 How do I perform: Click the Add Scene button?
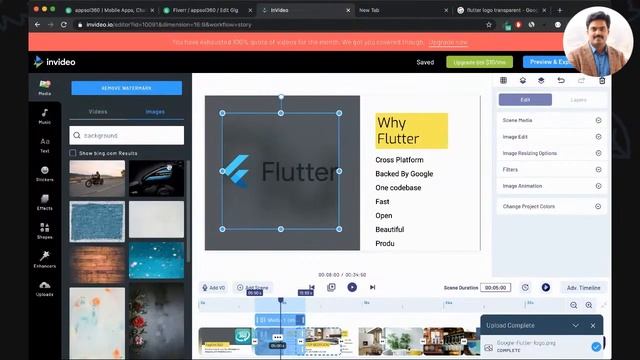[253, 288]
